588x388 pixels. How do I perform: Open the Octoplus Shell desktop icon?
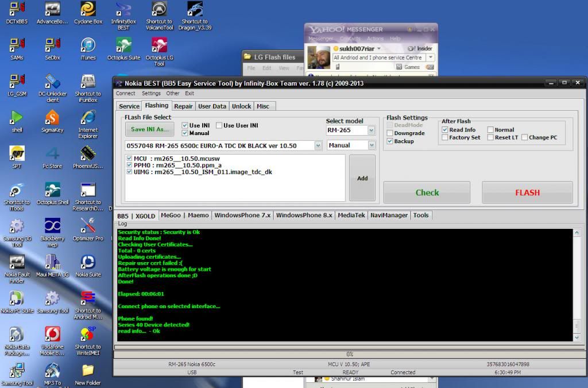(52, 193)
